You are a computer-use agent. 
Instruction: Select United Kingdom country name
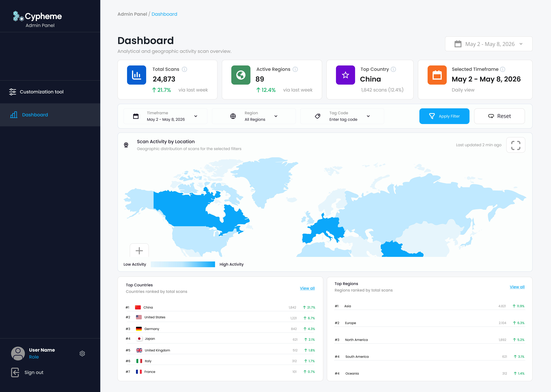[x=157, y=350]
